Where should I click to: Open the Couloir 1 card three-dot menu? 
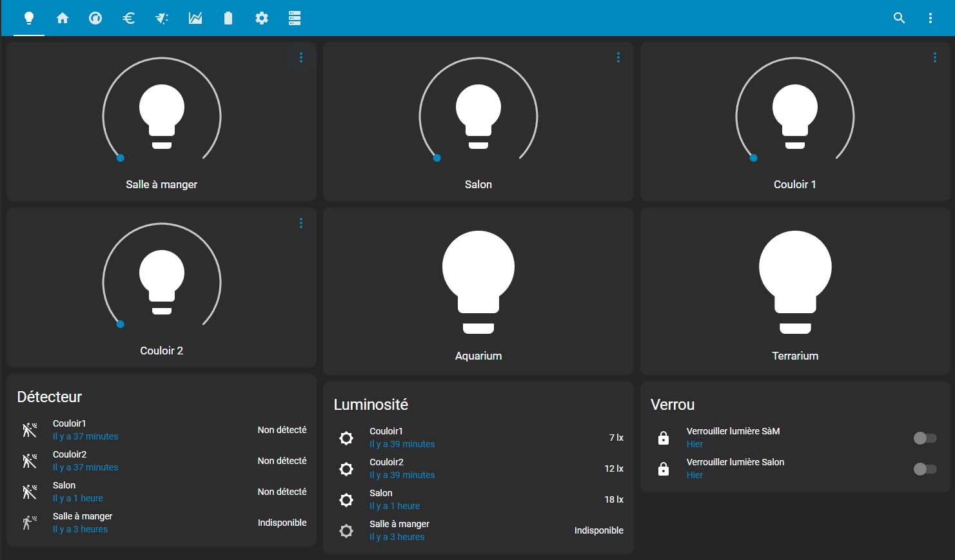(x=935, y=57)
